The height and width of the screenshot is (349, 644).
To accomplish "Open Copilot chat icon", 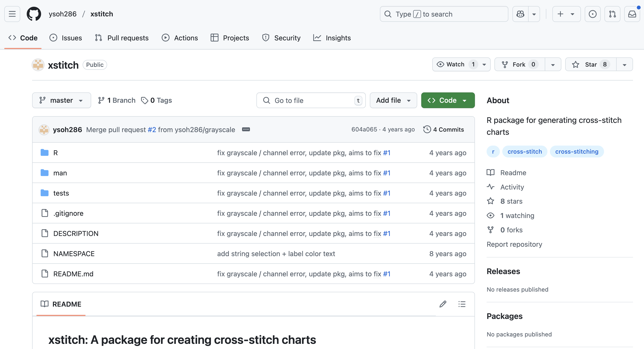I will (520, 14).
